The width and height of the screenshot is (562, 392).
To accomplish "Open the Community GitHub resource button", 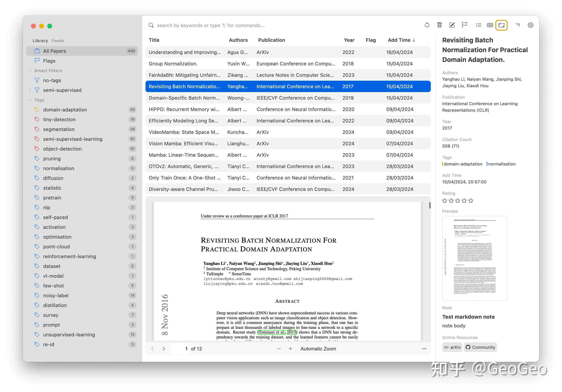I will pyautogui.click(x=480, y=347).
